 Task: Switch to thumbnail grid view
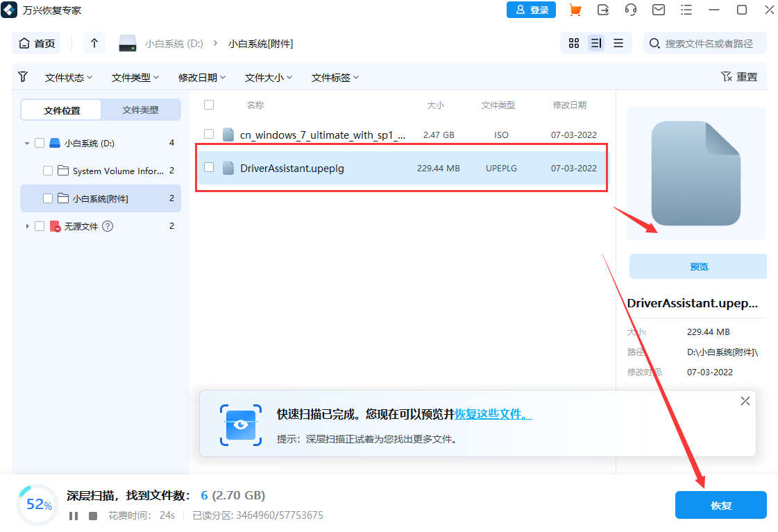click(x=573, y=43)
